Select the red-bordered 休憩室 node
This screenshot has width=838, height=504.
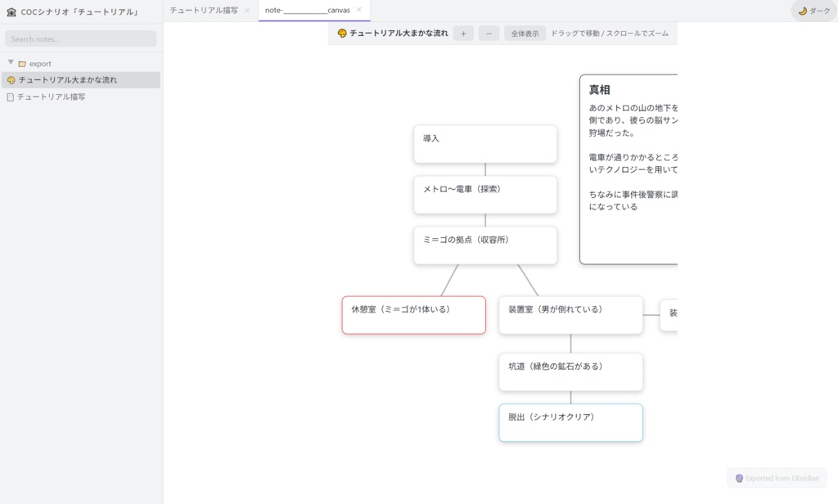[x=413, y=314]
